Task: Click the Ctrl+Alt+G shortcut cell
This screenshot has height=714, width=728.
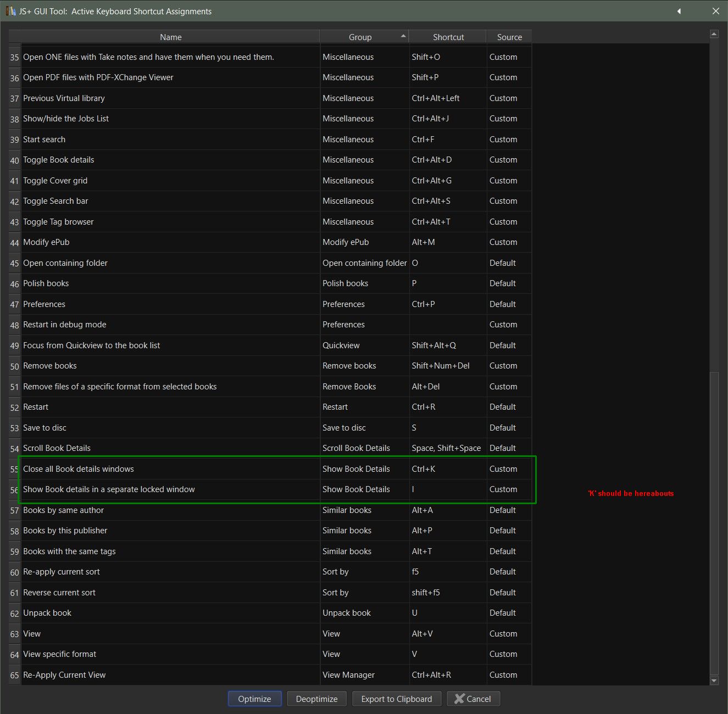Action: (x=448, y=181)
